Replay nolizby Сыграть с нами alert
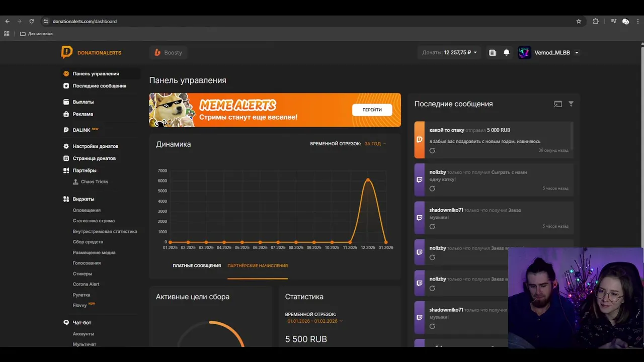This screenshot has width=644, height=362. [432, 189]
